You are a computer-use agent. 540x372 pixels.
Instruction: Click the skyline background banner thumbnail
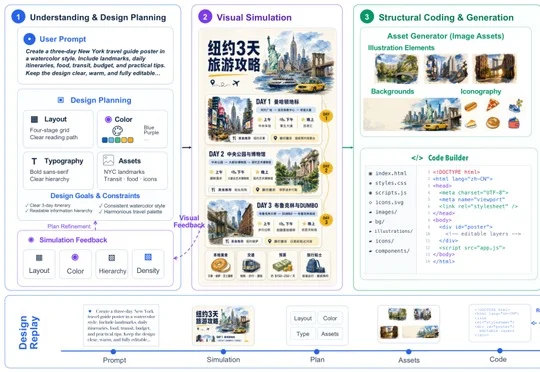[412, 114]
